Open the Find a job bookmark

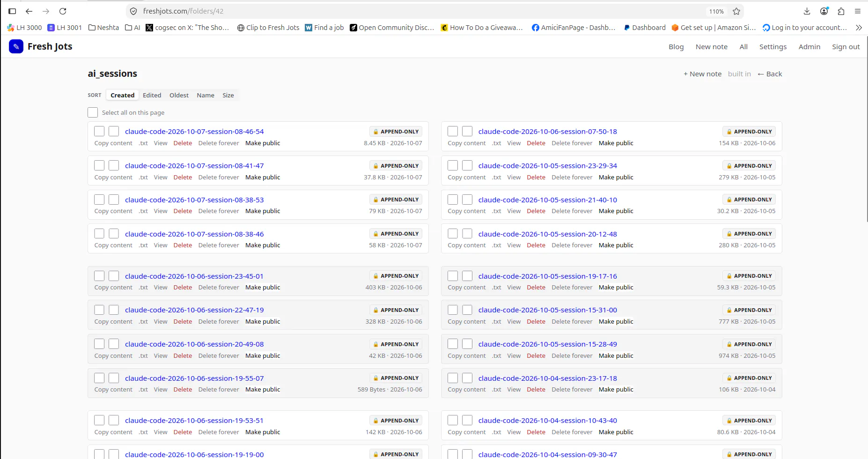324,28
